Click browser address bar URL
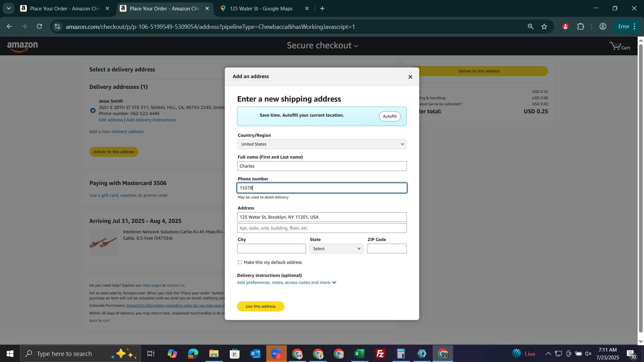Image resolution: width=644 pixels, height=362 pixels. [210, 27]
